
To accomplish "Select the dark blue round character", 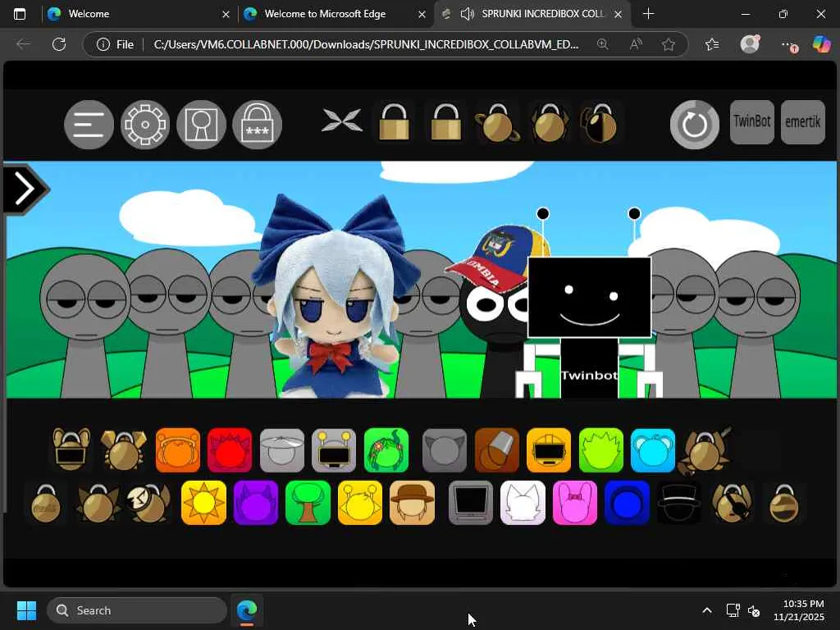I will tap(627, 503).
